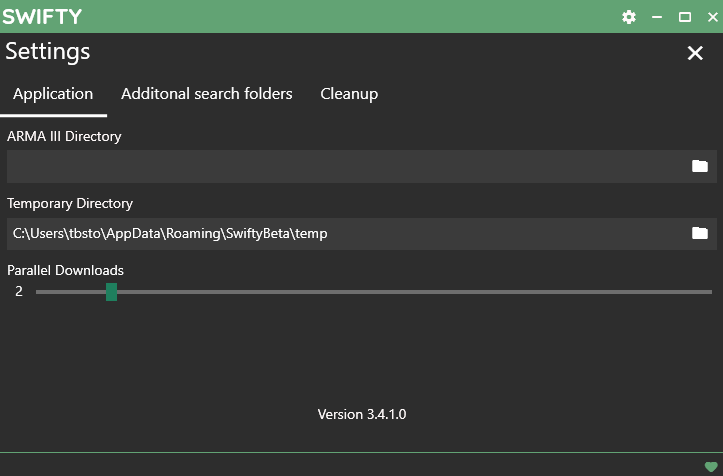Click the Settings heading text
The height and width of the screenshot is (476, 723).
click(48, 52)
